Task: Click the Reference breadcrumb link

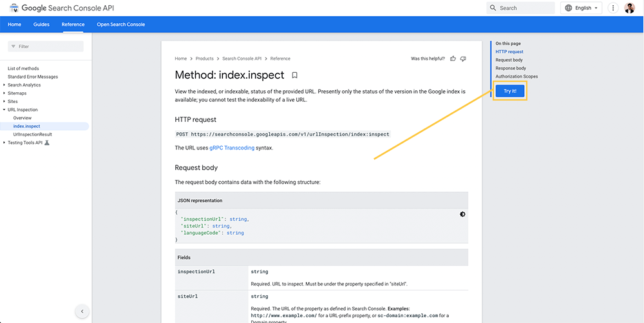Action: (280, 59)
